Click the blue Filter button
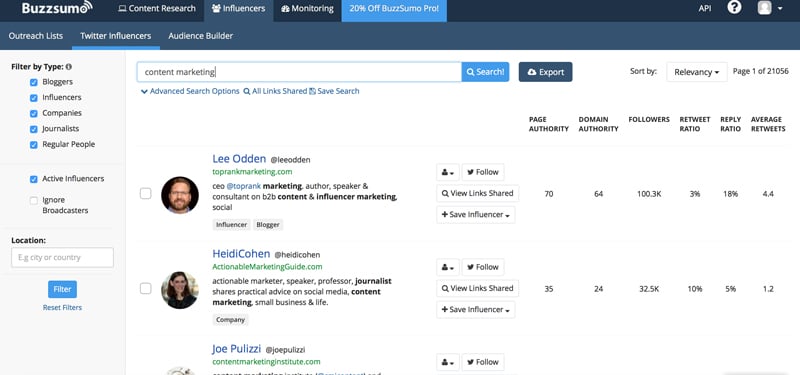 pos(62,289)
